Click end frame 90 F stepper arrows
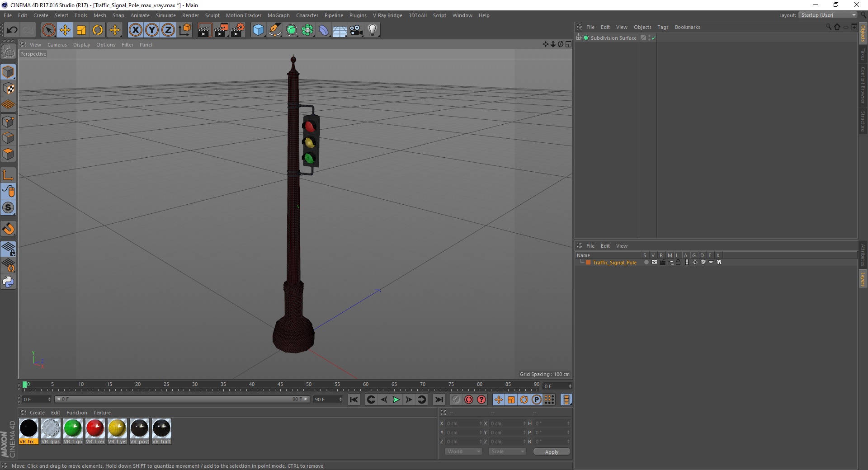Screen dimensions: 868x470 [340, 399]
